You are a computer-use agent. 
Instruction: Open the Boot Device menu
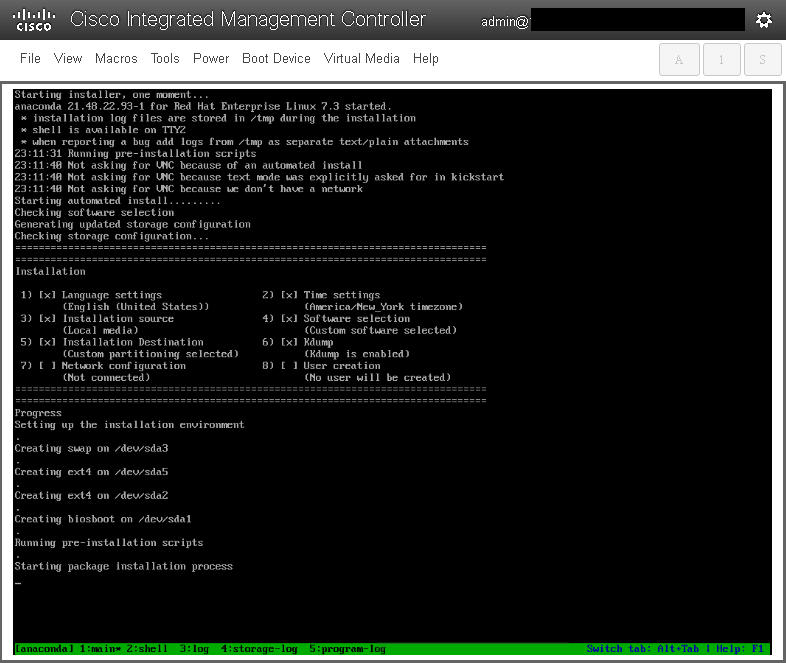click(276, 59)
